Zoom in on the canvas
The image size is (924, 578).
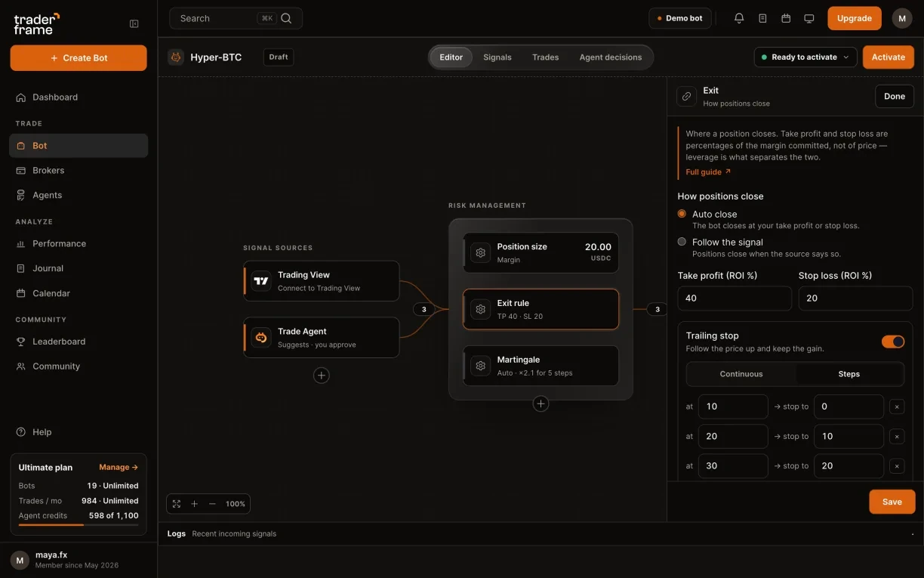click(194, 504)
